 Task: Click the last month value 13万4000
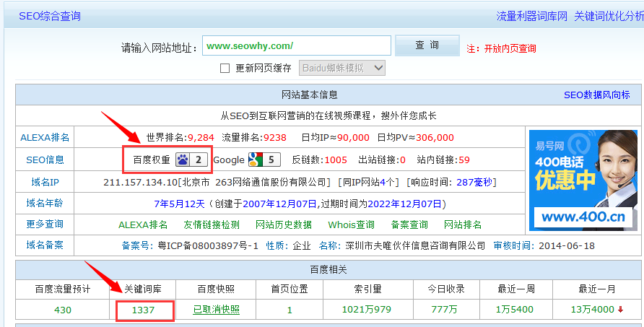click(x=593, y=310)
